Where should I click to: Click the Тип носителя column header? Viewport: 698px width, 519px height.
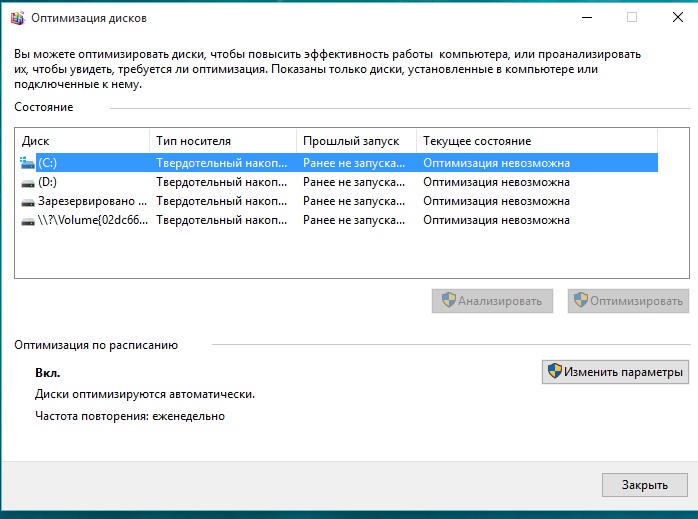[x=223, y=141]
